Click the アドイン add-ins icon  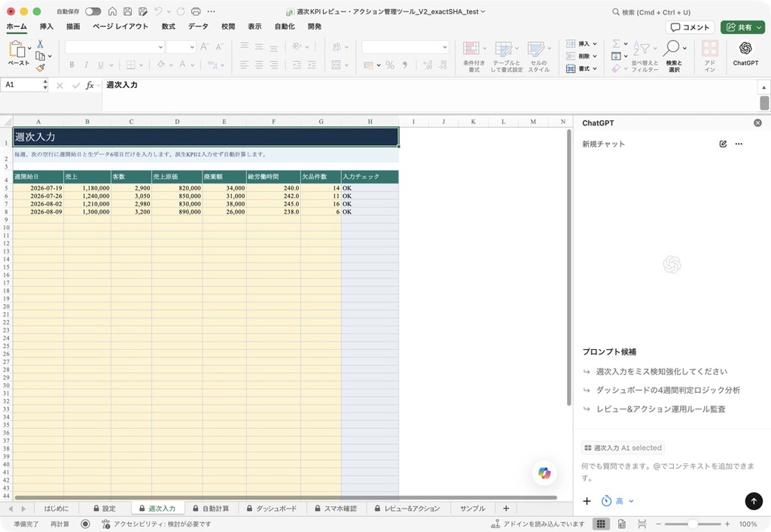tap(709, 57)
